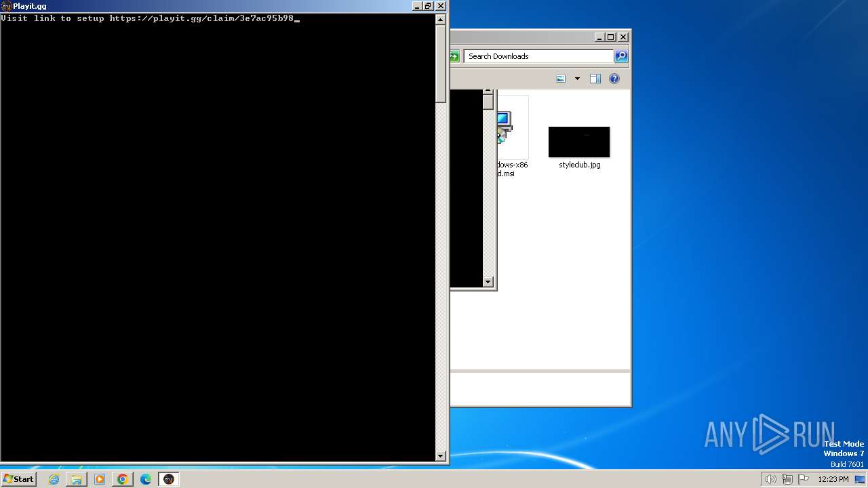Click the green refresh button beside search box
Image resolution: width=868 pixels, height=488 pixels.
click(454, 56)
